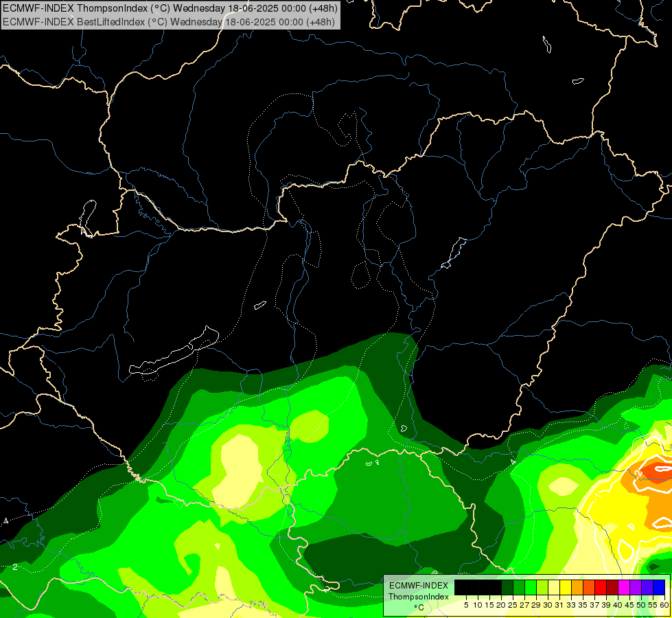Viewport: 672px width, 618px height.
Task: Click legend tick value 60
Action: 664,605
